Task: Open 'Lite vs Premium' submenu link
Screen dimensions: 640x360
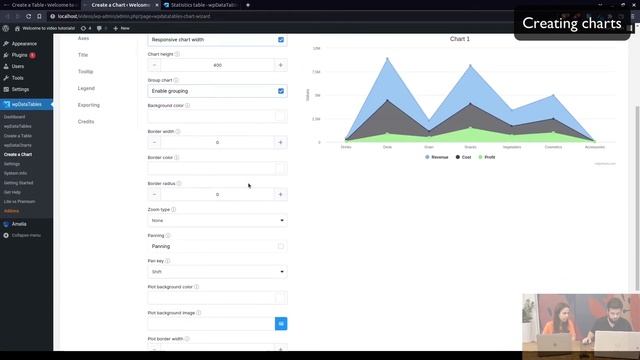Action: pos(19,201)
